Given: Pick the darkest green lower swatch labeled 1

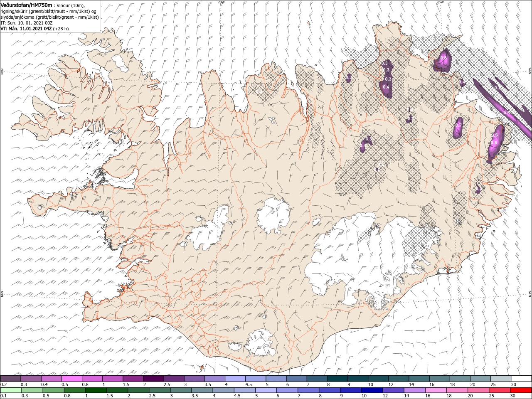Looking at the screenshot, I should tap(96, 390).
